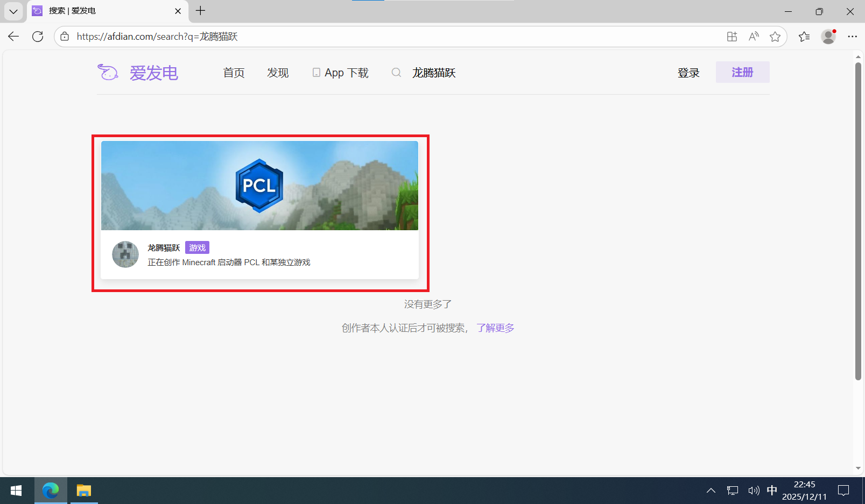Go to 首页 navigation item

(234, 73)
